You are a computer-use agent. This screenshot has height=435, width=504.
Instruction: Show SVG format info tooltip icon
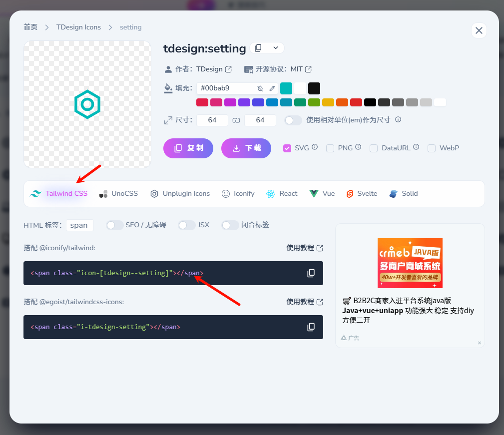315,147
